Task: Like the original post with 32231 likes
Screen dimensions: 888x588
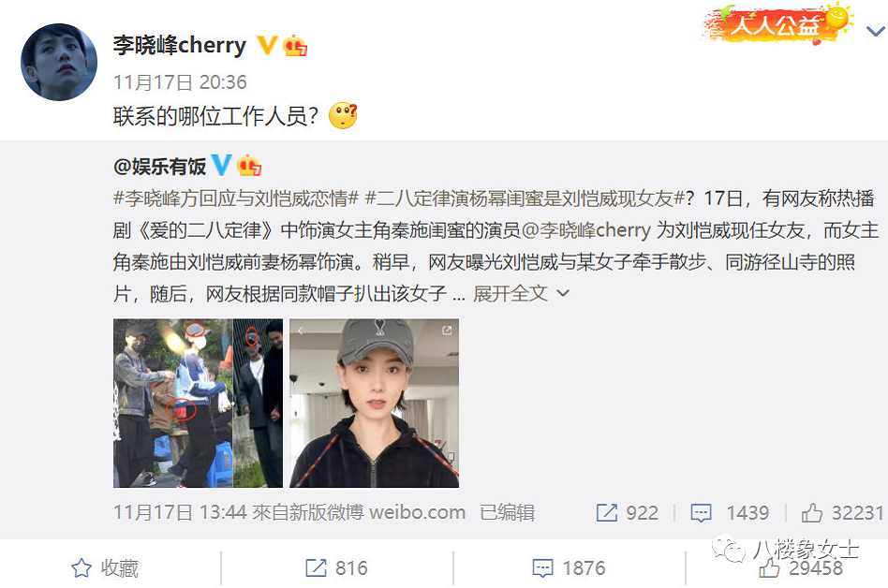Action: 842,513
